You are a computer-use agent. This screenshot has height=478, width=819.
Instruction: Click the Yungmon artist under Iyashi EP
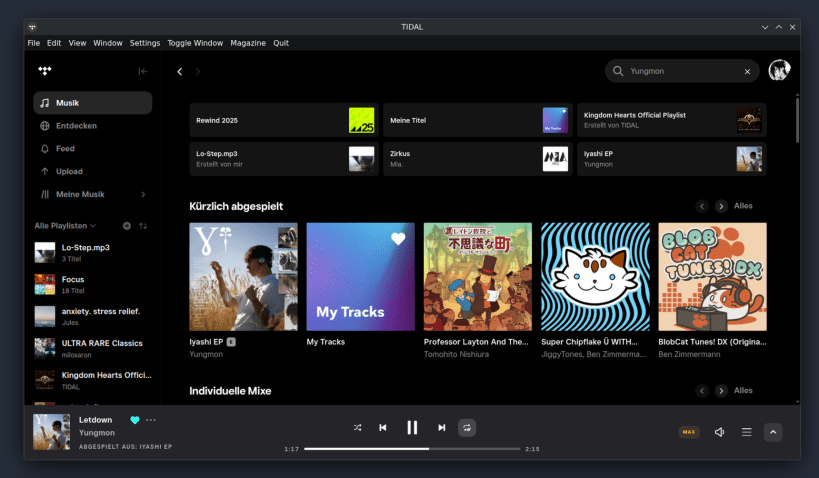pos(206,354)
